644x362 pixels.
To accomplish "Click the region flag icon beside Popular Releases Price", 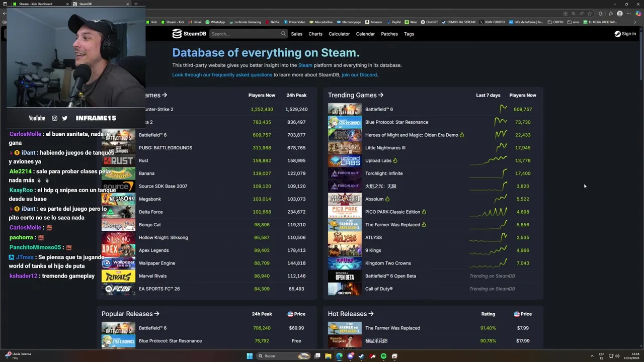I will (290, 314).
